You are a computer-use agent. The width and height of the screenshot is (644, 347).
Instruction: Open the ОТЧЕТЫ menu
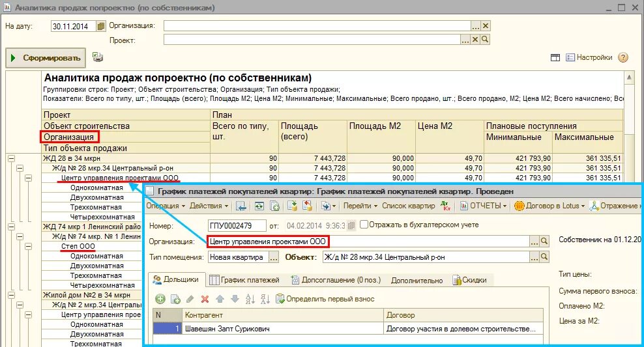point(483,206)
